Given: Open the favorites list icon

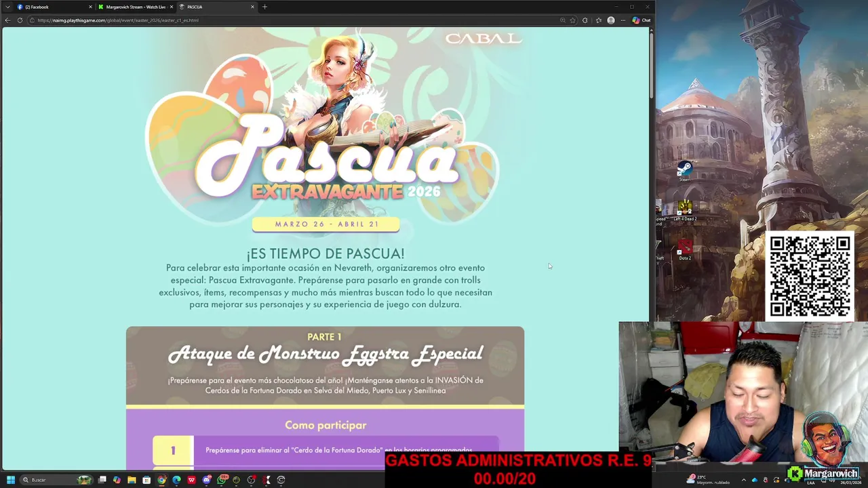Looking at the screenshot, I should [599, 20].
